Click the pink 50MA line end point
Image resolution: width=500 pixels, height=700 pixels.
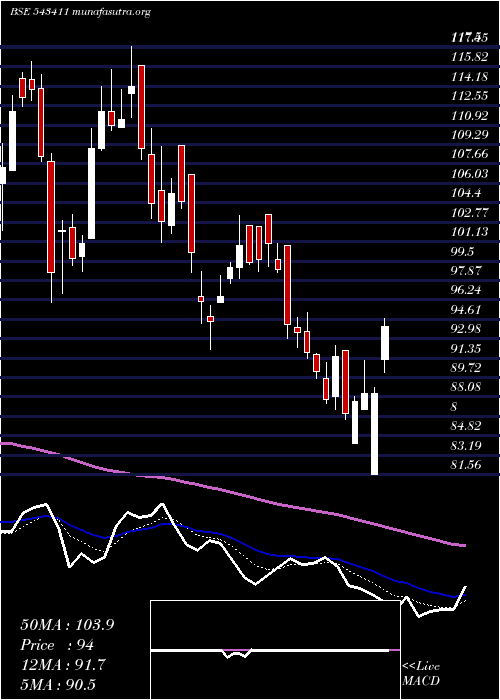coord(463,545)
